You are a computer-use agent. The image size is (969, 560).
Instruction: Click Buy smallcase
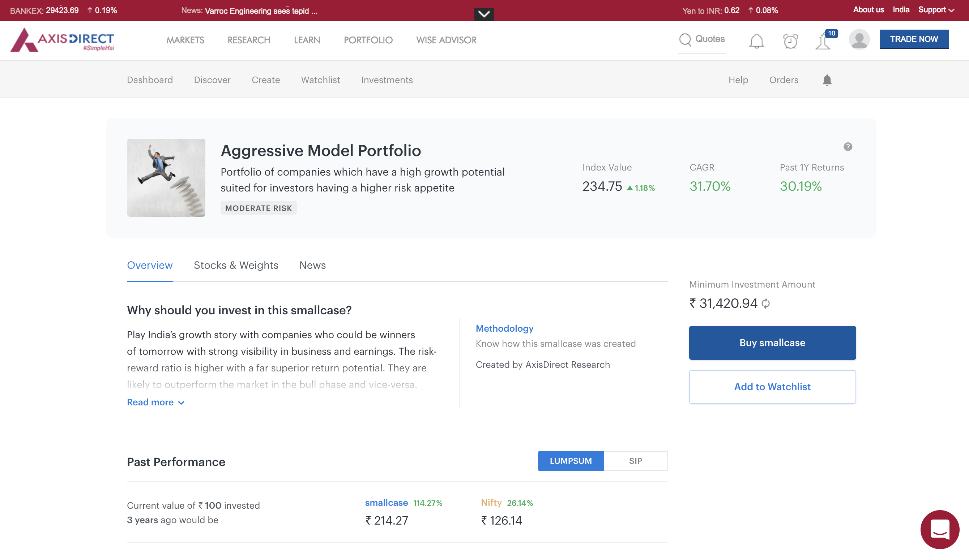point(772,343)
